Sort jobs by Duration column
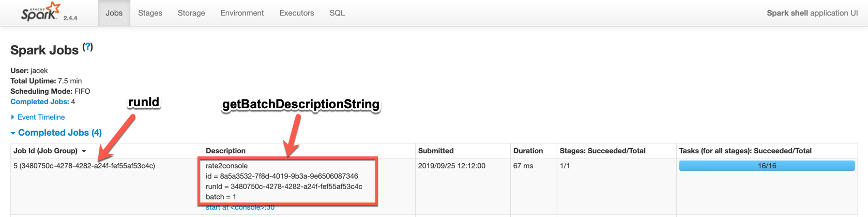The image size is (868, 217). tap(528, 151)
